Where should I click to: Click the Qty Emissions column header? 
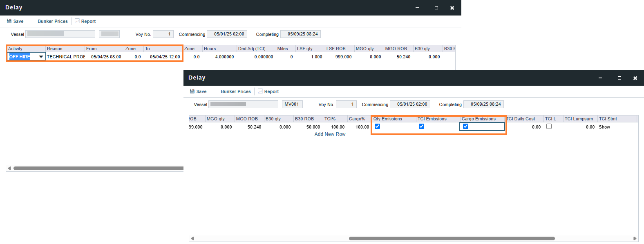point(394,119)
